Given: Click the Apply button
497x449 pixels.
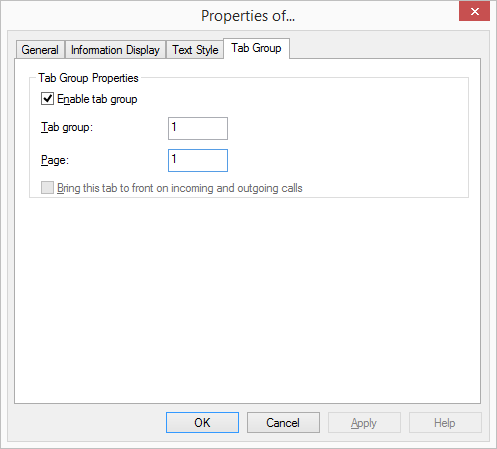Looking at the screenshot, I should tap(364, 422).
